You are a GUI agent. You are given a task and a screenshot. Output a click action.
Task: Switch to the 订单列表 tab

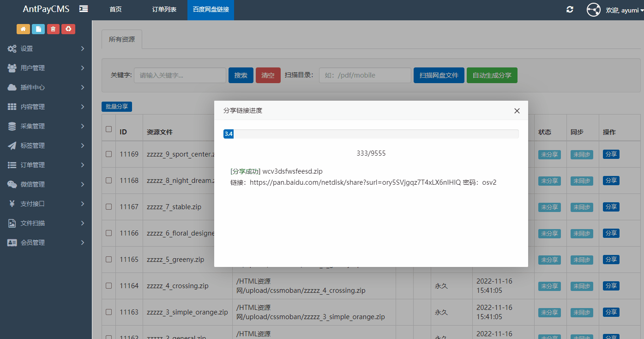pos(164,9)
